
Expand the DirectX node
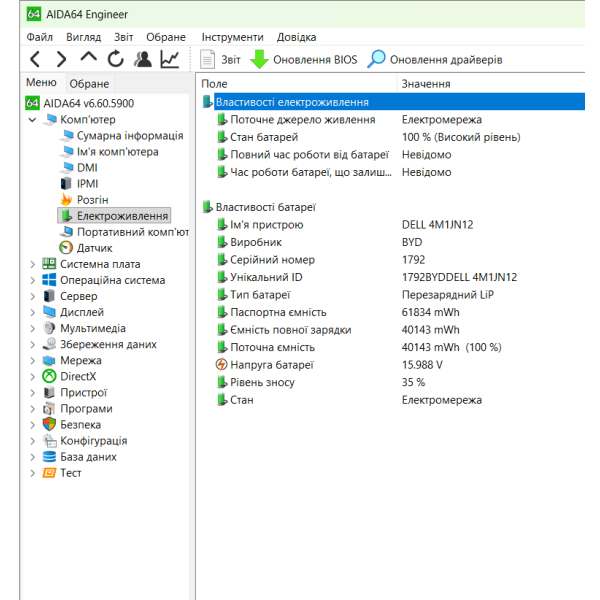[33, 377]
